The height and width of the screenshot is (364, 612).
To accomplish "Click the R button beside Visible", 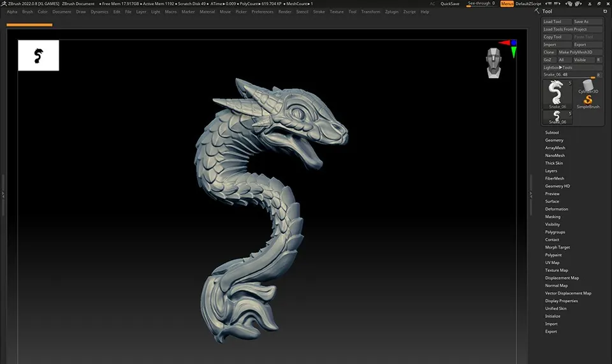I will pyautogui.click(x=599, y=60).
